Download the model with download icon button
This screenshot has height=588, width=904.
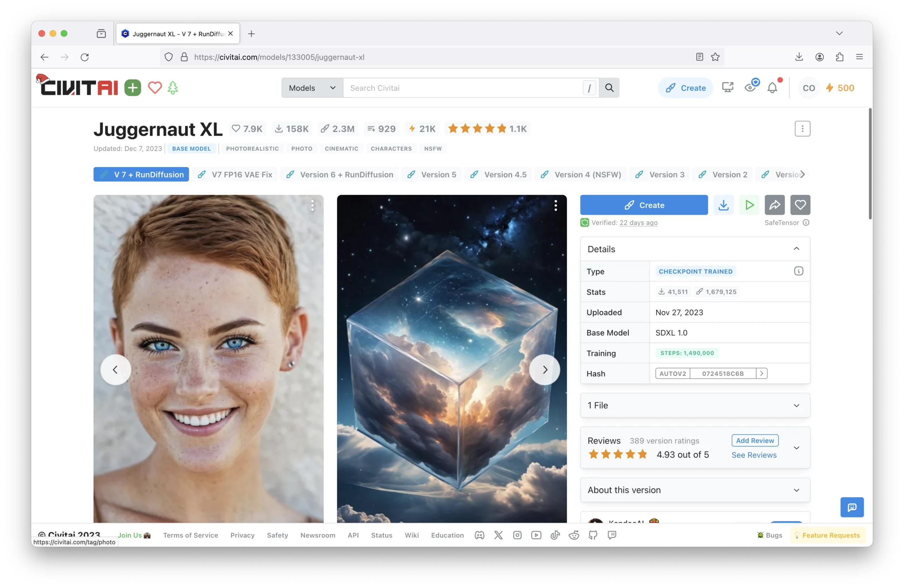coord(723,205)
